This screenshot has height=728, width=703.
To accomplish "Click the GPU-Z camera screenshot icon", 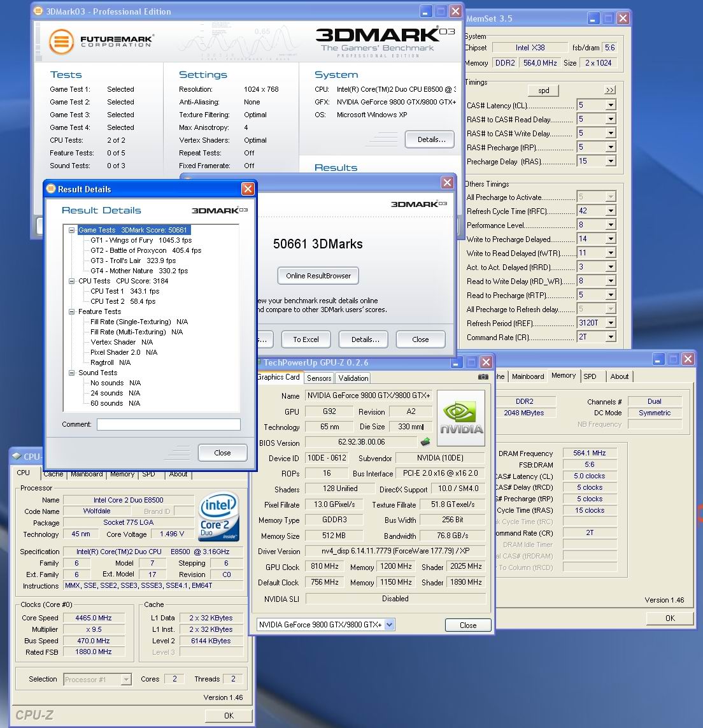I will pos(483,377).
